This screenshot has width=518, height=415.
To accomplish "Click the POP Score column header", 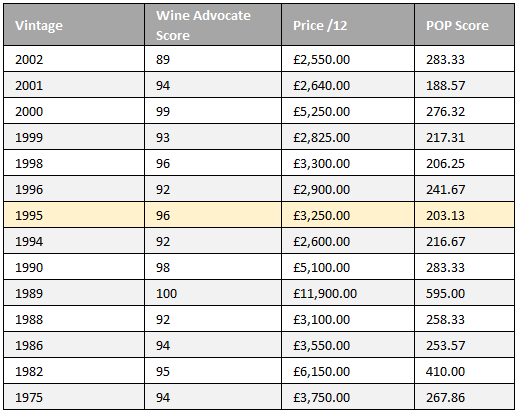I will pos(465,25).
